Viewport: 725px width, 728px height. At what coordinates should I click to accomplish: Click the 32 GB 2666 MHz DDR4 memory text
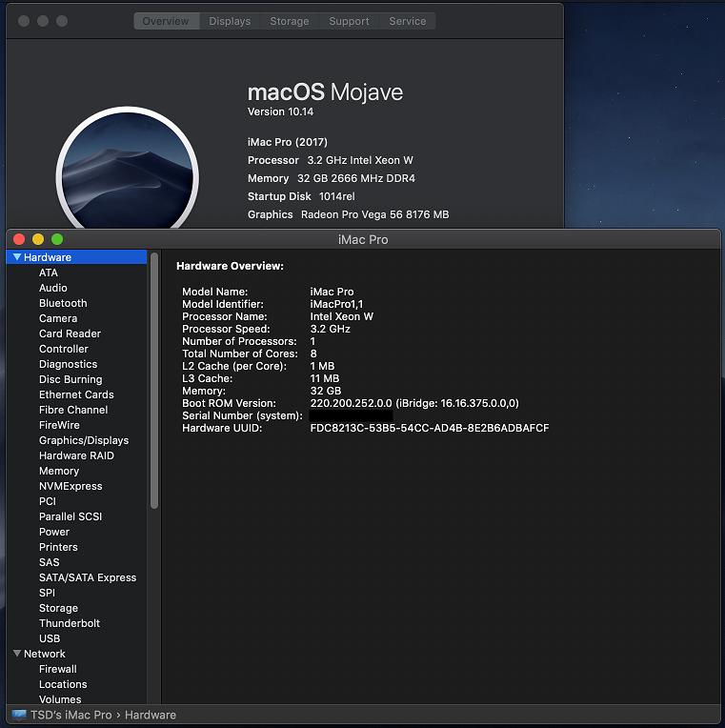[356, 178]
